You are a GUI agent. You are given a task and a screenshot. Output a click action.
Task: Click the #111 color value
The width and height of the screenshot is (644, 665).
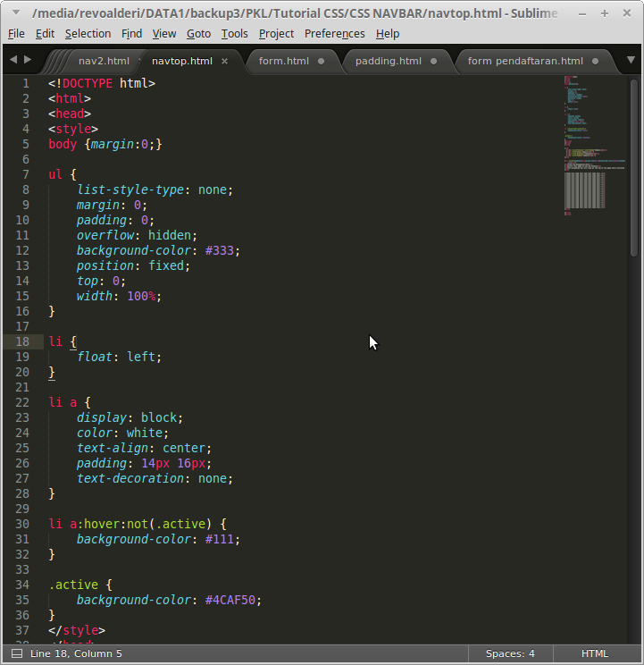tap(219, 539)
